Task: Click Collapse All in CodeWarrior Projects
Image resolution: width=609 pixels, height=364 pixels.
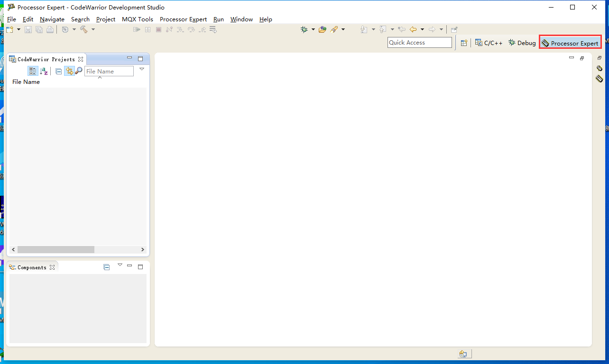Action: pos(59,71)
